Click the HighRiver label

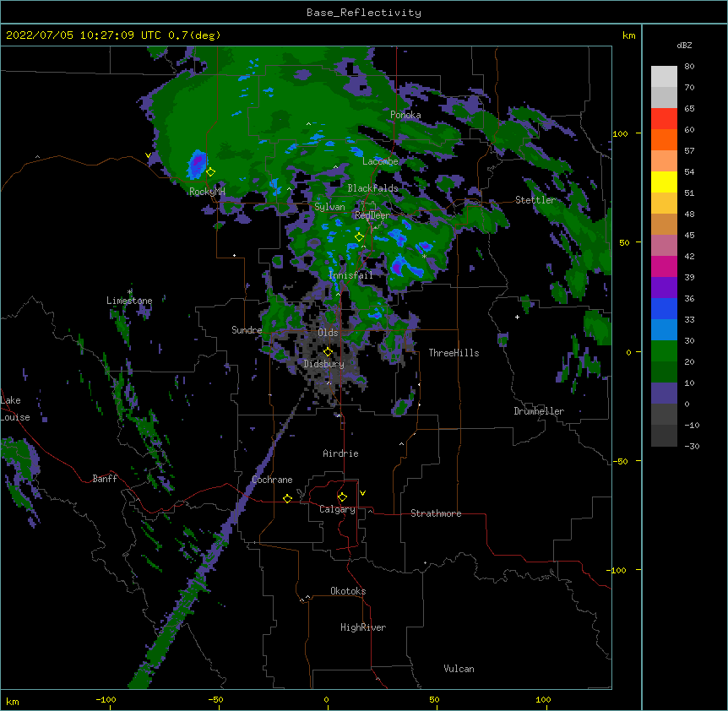pos(363,627)
